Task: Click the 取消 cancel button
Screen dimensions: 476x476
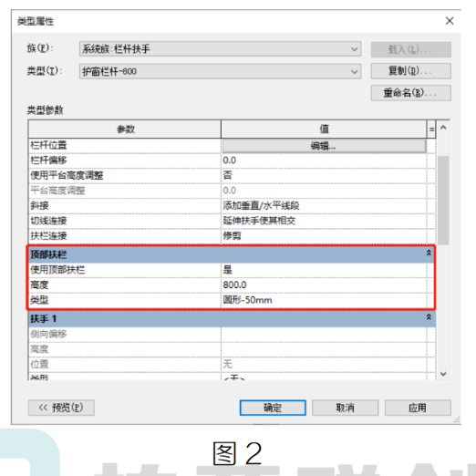Action: (x=346, y=408)
